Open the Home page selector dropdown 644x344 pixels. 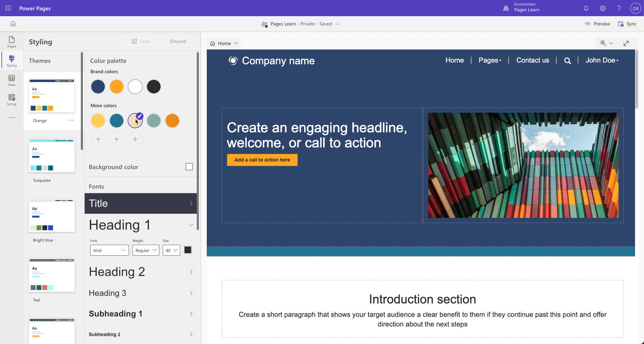pos(224,43)
